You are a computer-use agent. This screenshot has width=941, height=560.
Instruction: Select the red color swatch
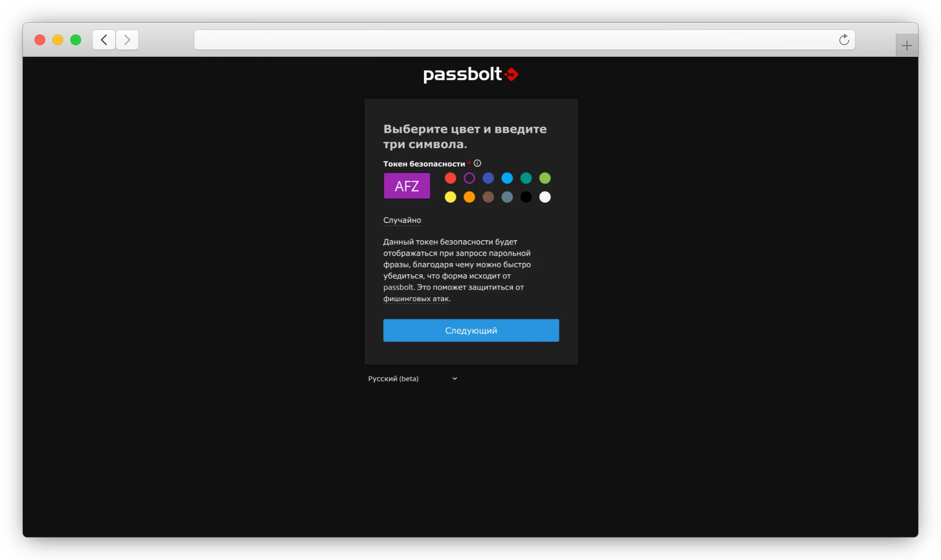click(450, 178)
